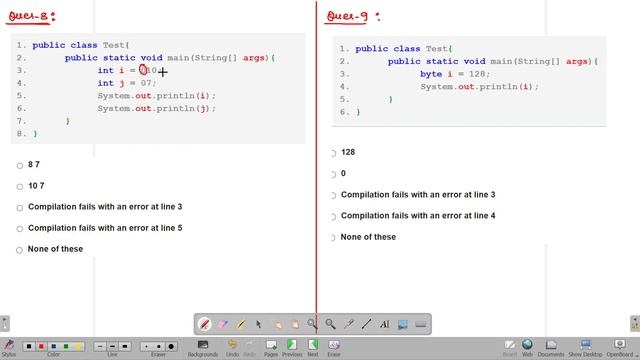Click 'System.out.println(j);' code line
Image resolution: width=640 pixels, height=360 pixels.
coord(156,108)
